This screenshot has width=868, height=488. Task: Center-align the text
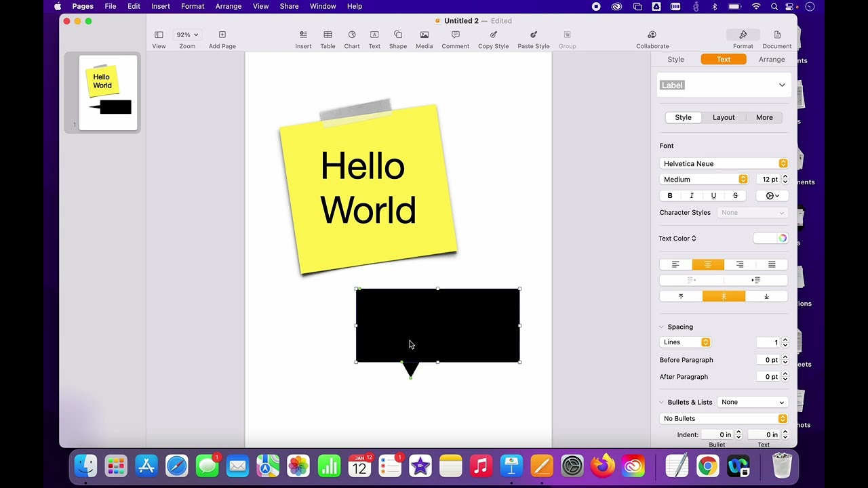(x=708, y=264)
